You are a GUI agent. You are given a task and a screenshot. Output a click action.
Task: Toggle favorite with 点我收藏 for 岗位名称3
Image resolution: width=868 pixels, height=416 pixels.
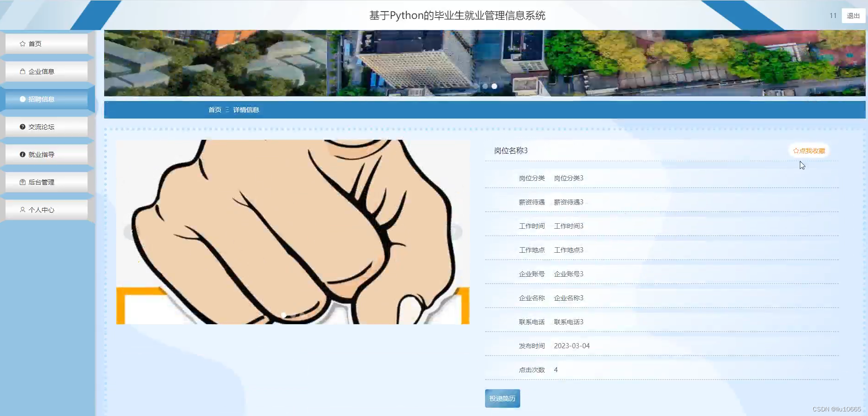[809, 150]
